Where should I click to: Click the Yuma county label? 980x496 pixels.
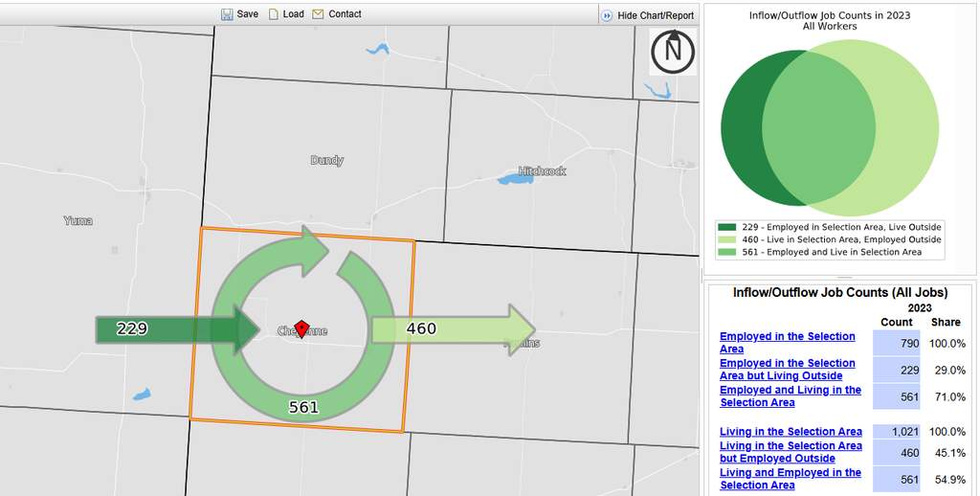pos(78,221)
